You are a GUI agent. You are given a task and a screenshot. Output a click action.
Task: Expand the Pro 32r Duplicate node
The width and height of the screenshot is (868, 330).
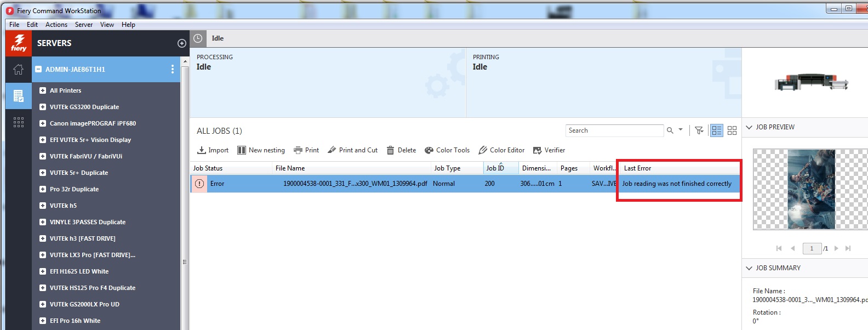(43, 189)
